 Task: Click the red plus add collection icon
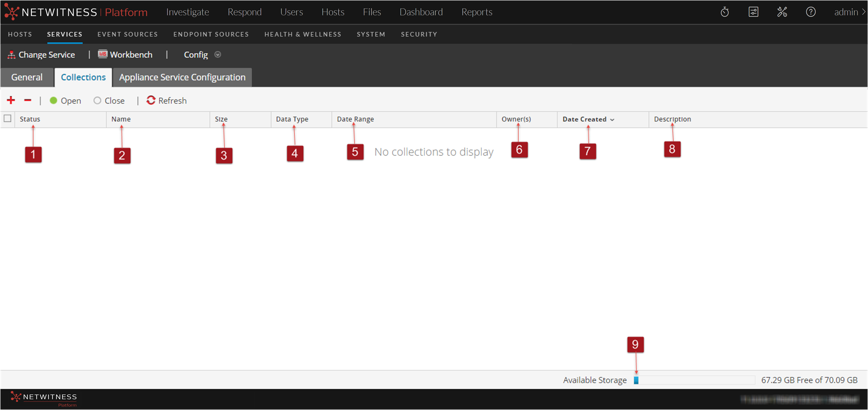11,100
